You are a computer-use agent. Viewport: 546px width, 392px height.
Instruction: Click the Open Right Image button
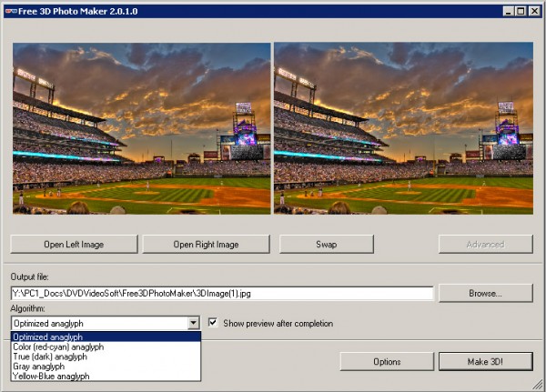[206, 245]
